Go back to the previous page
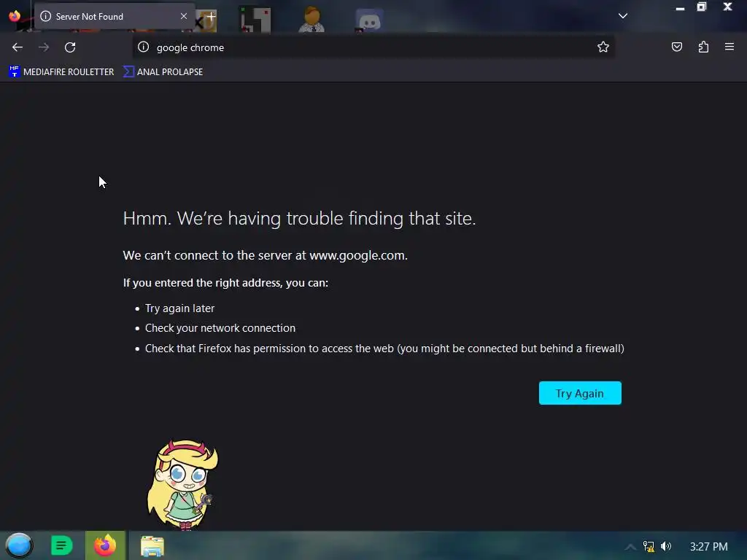The image size is (747, 560). 18,47
